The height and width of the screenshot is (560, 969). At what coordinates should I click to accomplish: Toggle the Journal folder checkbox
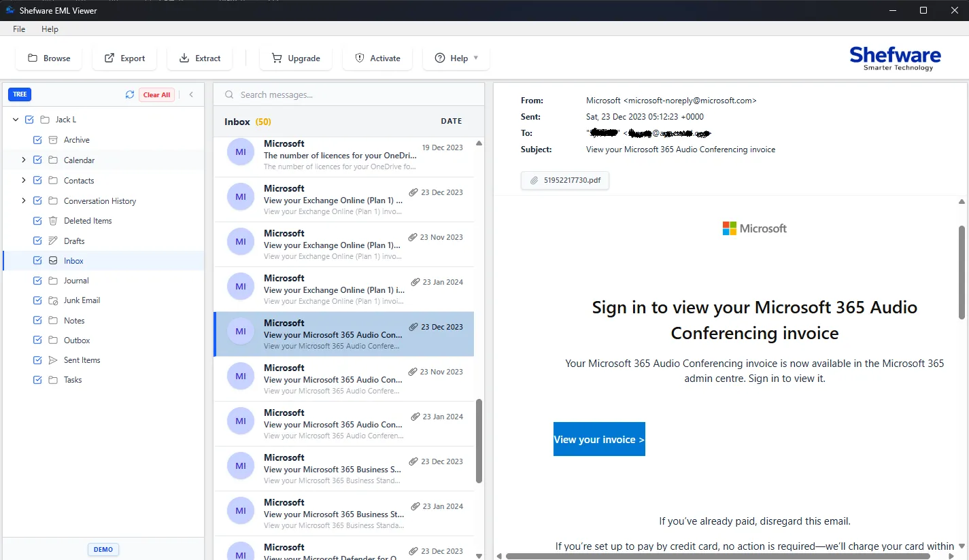(x=37, y=281)
